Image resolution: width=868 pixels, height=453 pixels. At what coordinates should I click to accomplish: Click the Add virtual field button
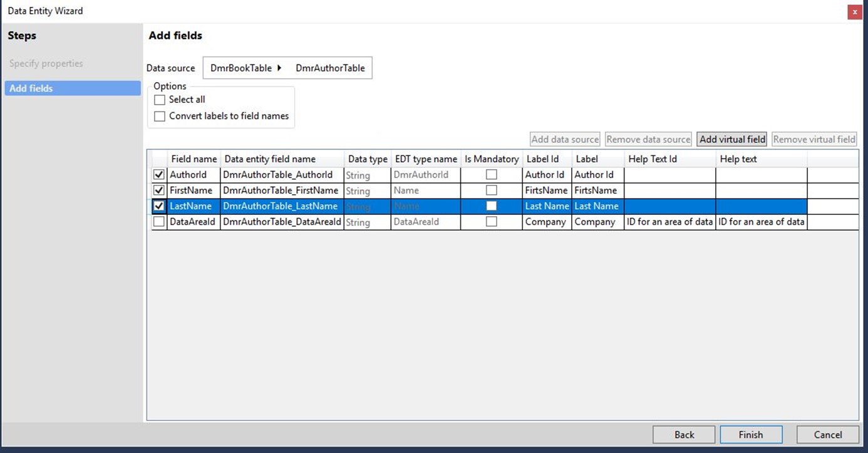click(x=732, y=139)
